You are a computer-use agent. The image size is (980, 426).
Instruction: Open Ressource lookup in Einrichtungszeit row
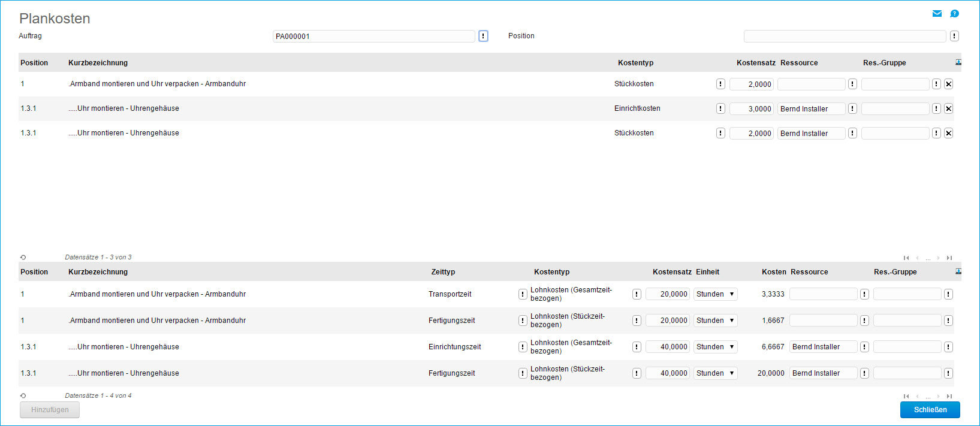point(864,347)
